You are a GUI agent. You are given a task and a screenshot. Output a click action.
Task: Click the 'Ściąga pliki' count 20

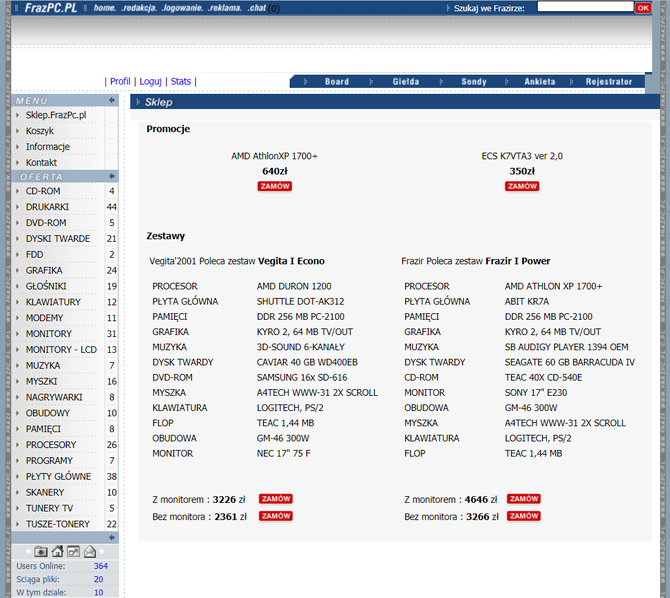[x=98, y=579]
